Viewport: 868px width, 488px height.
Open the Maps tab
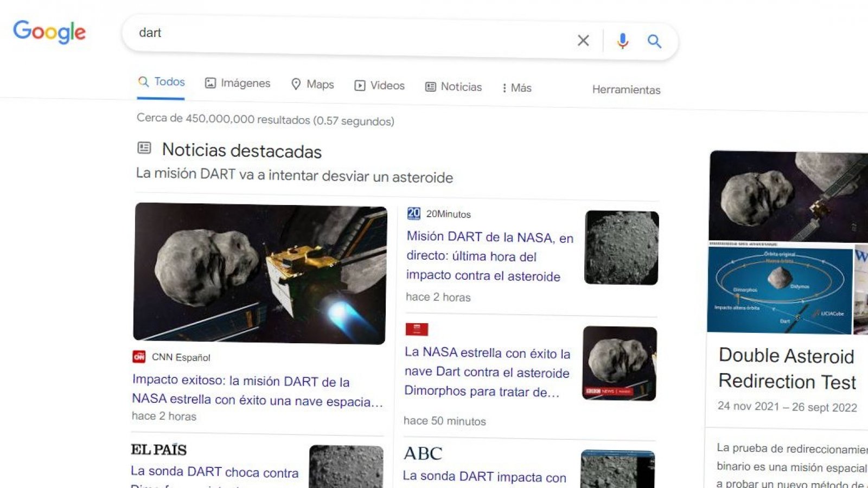[x=312, y=84]
